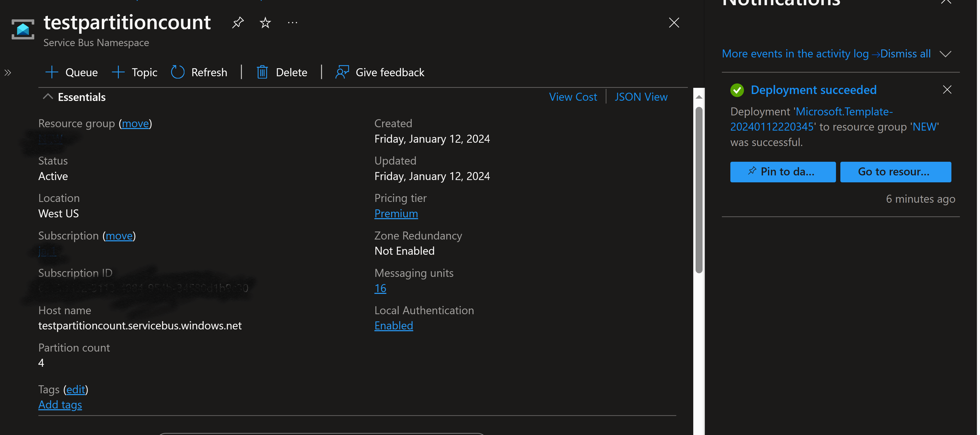Pin testpartitioncount to dashboard via pushpin icon
This screenshot has width=980, height=435.
click(238, 23)
